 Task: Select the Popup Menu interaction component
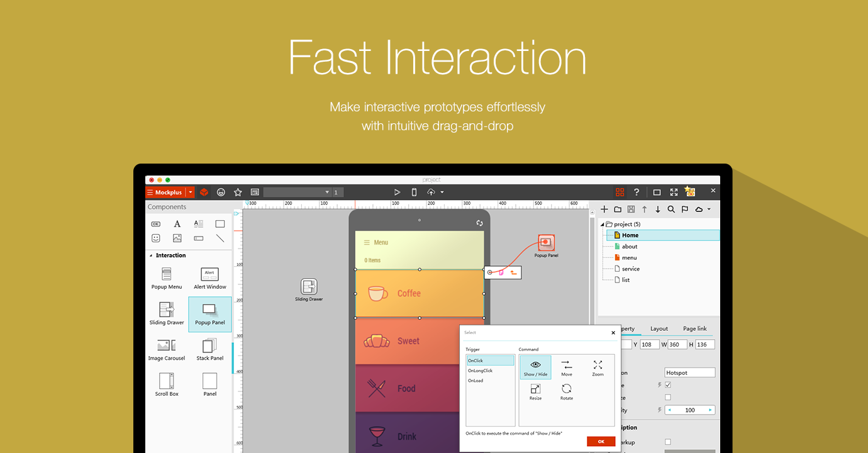pyautogui.click(x=167, y=278)
